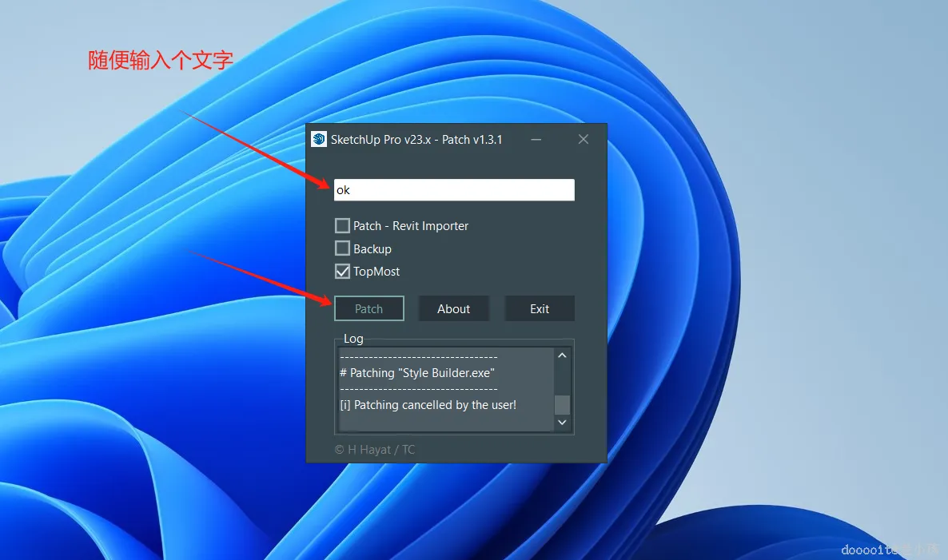Uncheck the TopMost checkbox
Viewport: 948px width, 560px height.
(x=342, y=272)
